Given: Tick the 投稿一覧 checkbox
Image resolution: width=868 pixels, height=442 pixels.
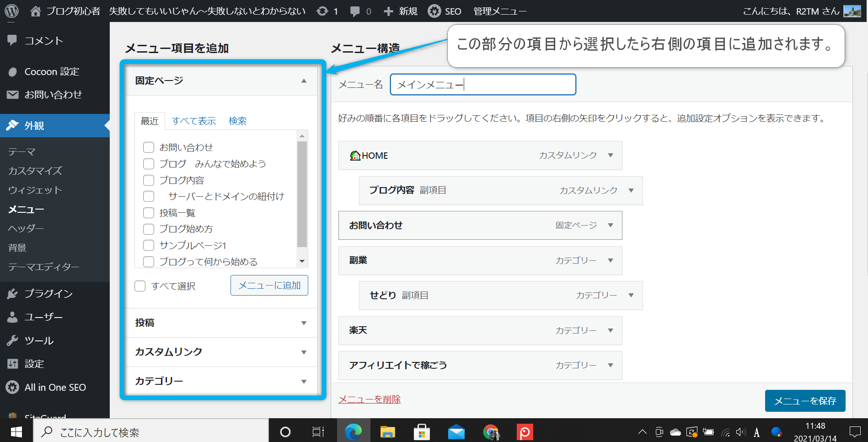Looking at the screenshot, I should [149, 213].
